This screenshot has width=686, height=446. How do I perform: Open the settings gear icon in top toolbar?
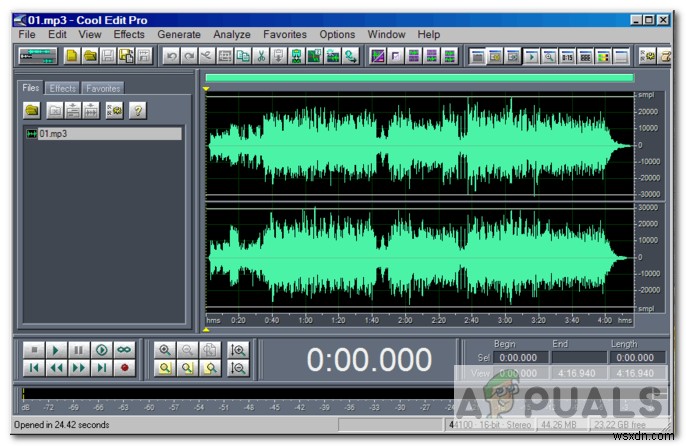(648, 56)
